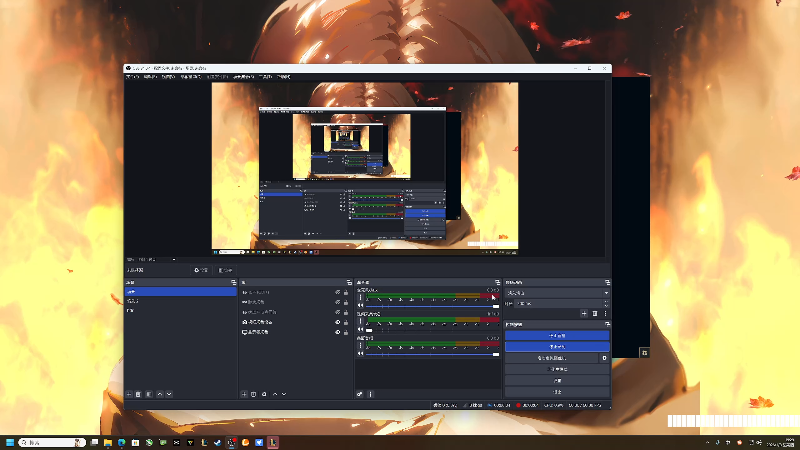Move the selected source up

(x=275, y=394)
